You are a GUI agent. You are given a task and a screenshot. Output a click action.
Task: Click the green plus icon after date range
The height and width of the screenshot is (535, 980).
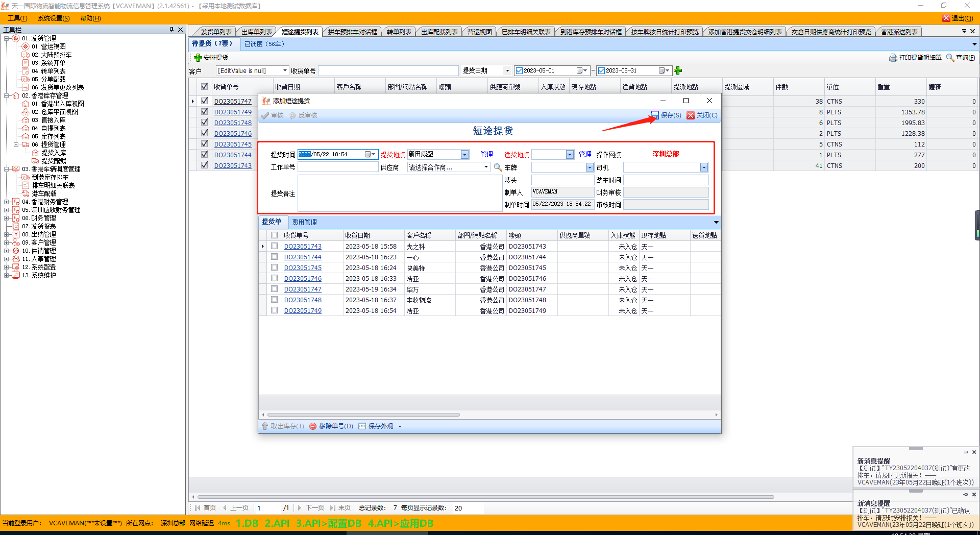point(678,70)
